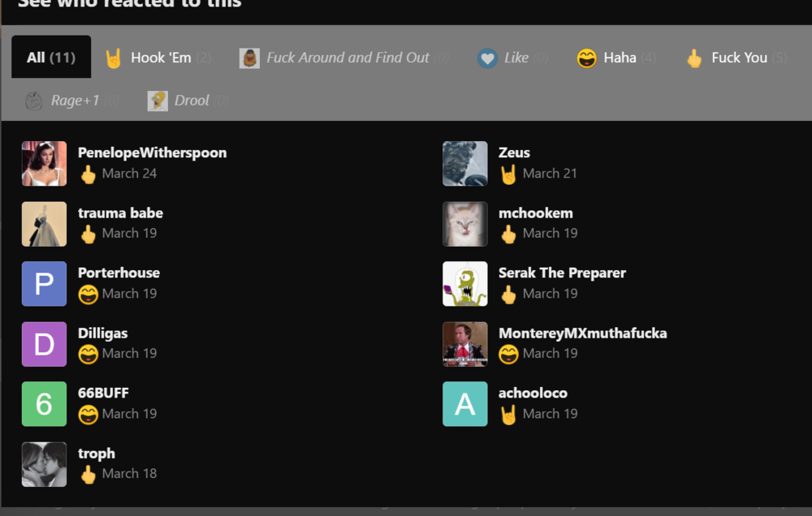Click the Like heart reaction icon
The width and height of the screenshot is (812, 516).
tap(487, 58)
